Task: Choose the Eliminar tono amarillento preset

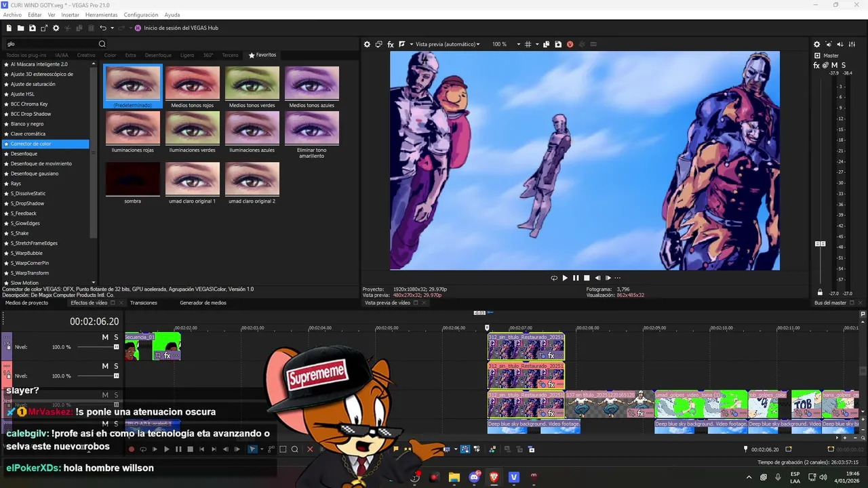Action: tap(312, 128)
